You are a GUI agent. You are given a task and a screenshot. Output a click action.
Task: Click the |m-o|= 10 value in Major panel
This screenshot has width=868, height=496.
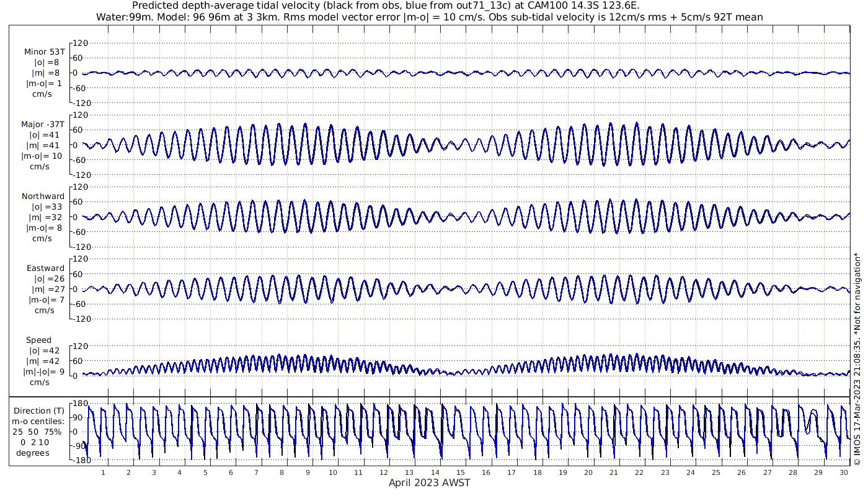coord(43,156)
